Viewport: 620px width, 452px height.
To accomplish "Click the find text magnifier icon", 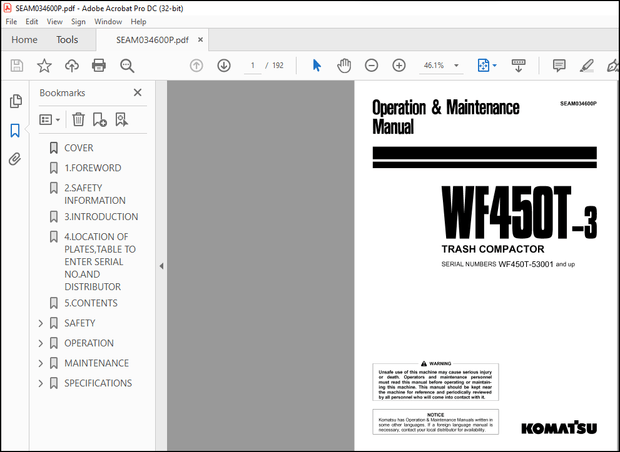I will [127, 65].
